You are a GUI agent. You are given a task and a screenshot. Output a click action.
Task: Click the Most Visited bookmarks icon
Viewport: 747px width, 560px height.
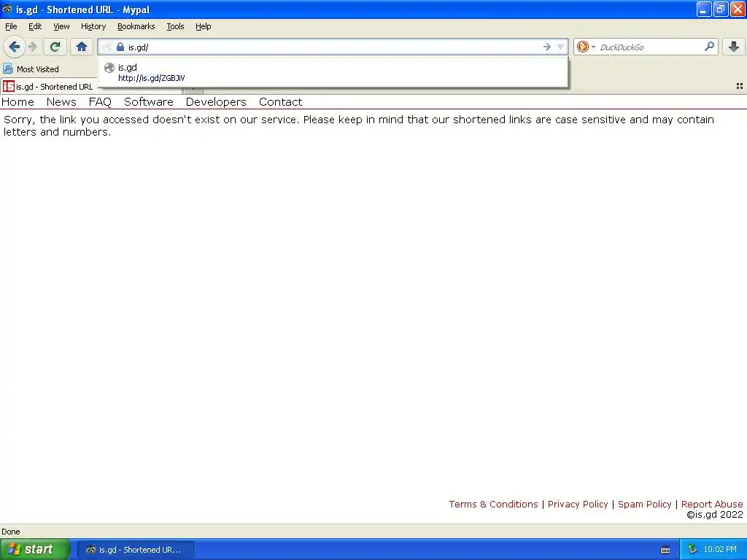pos(7,69)
